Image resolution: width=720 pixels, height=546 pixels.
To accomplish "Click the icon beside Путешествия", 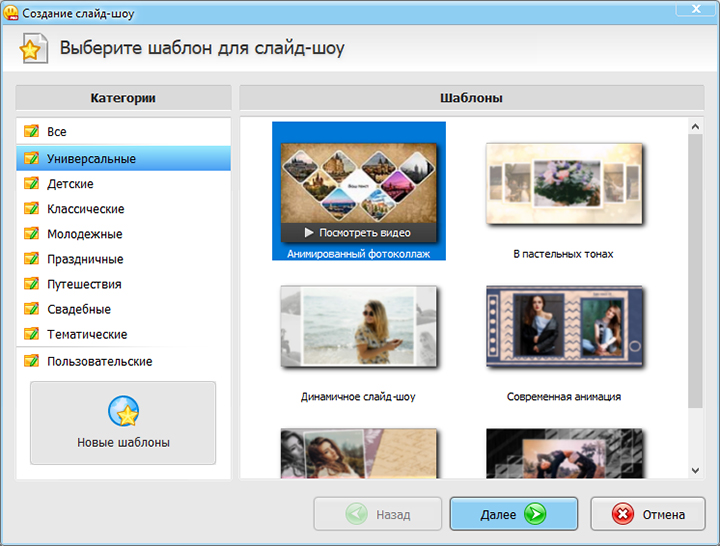I will tap(32, 284).
